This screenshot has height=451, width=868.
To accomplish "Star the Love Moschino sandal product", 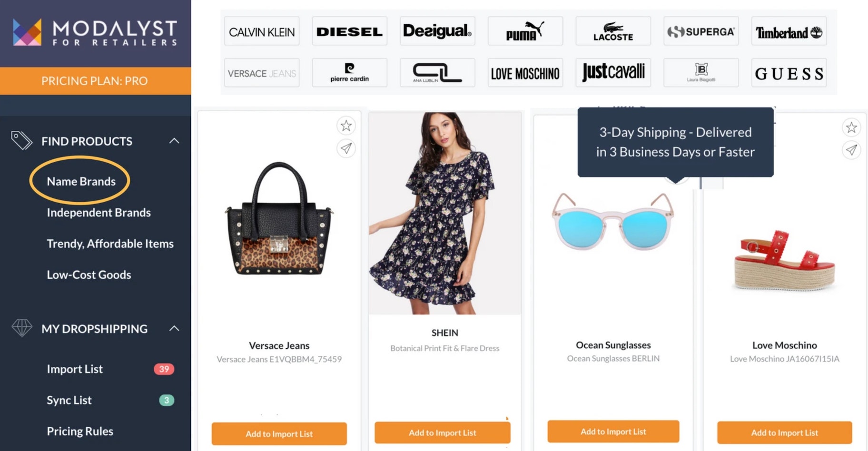I will (x=851, y=127).
